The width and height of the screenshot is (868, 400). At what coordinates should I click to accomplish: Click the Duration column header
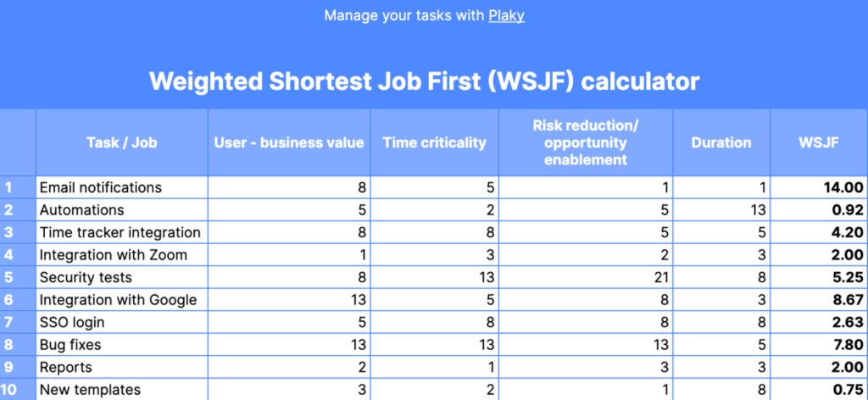pos(721,142)
